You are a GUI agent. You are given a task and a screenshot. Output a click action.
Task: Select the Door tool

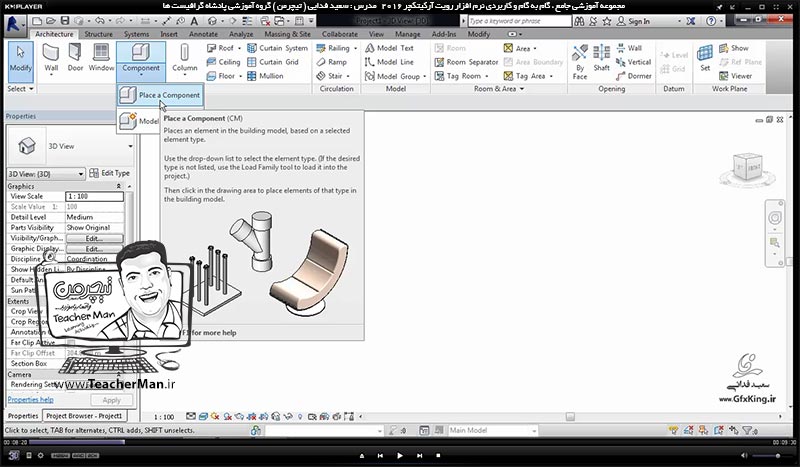75,58
